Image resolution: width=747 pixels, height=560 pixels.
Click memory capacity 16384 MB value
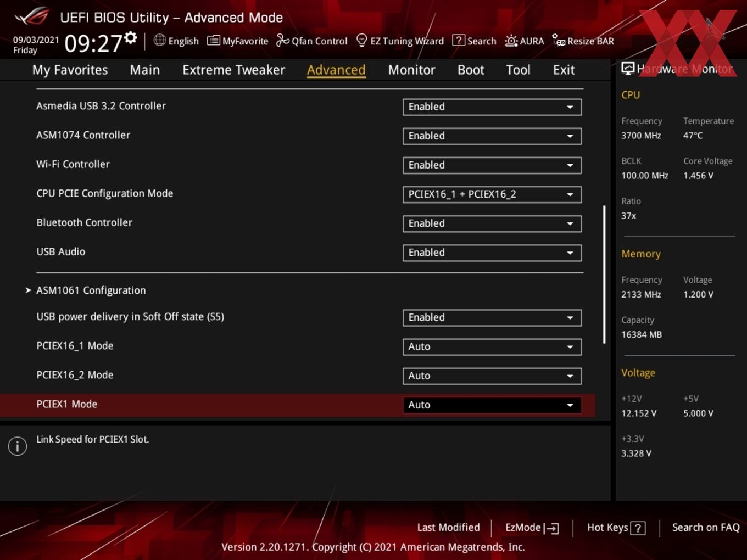pos(642,334)
